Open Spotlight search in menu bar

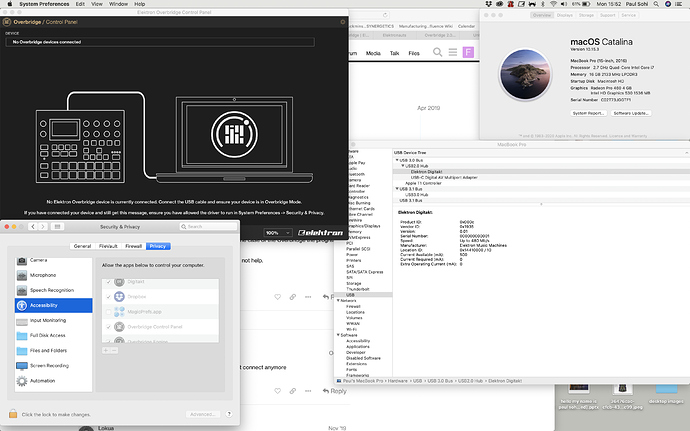pyautogui.click(x=656, y=4)
